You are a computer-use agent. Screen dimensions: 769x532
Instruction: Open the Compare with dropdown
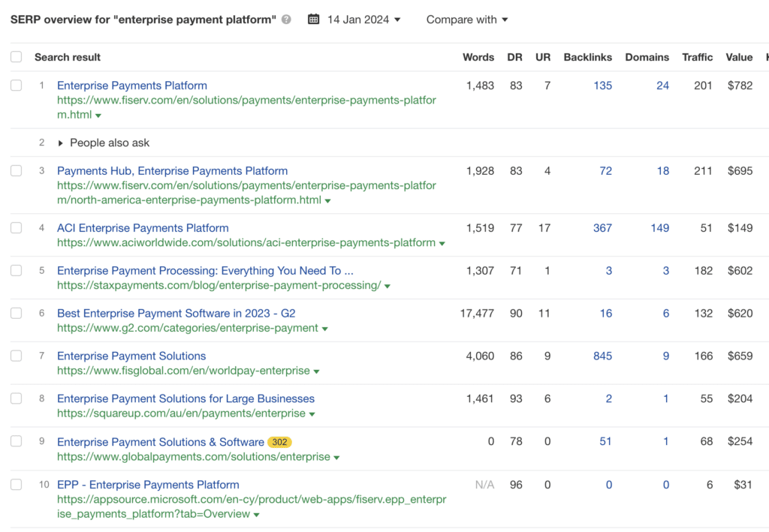coord(467,20)
